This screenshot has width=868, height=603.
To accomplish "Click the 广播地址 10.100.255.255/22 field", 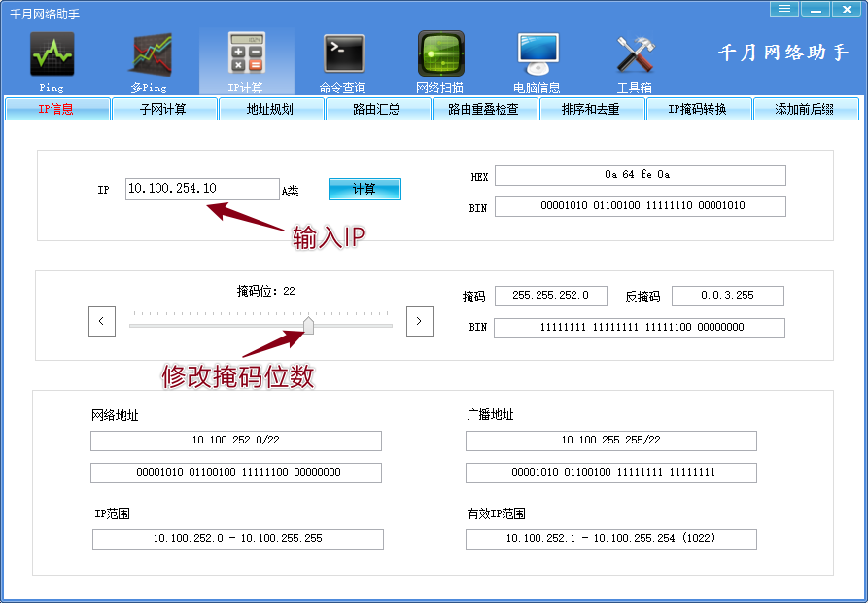I will pyautogui.click(x=611, y=441).
